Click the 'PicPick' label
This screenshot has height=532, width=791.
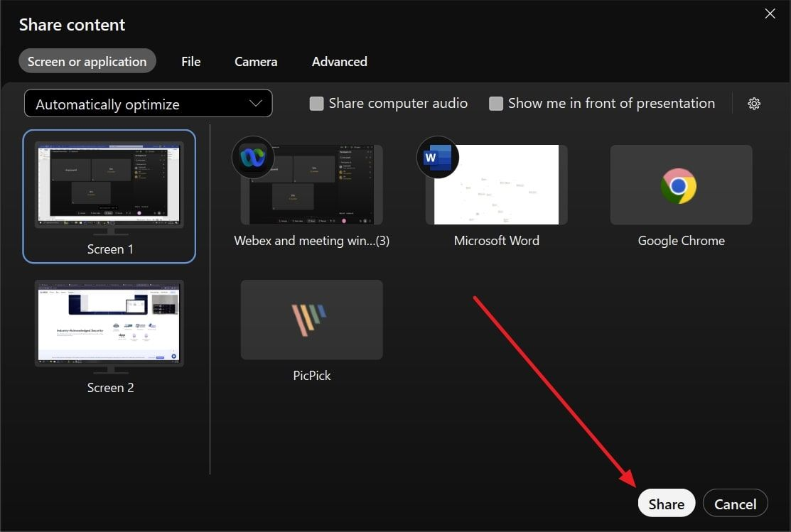[x=312, y=376]
